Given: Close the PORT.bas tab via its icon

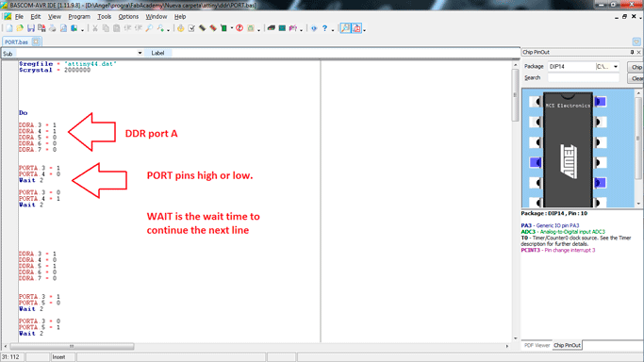Looking at the screenshot, I should click(36, 41).
